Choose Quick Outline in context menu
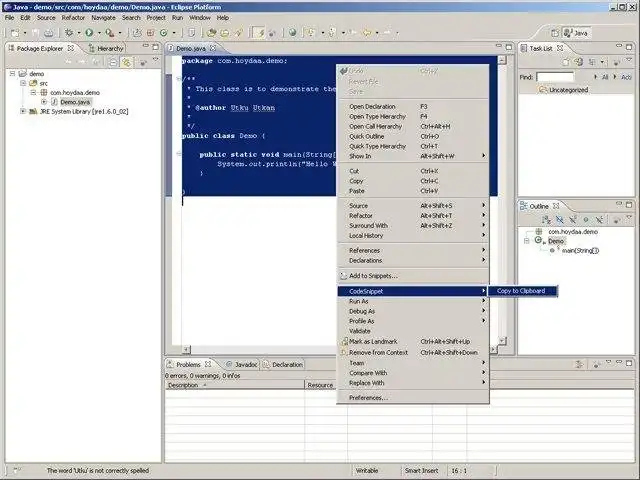Viewport: 640px width, 480px height. [x=413, y=136]
